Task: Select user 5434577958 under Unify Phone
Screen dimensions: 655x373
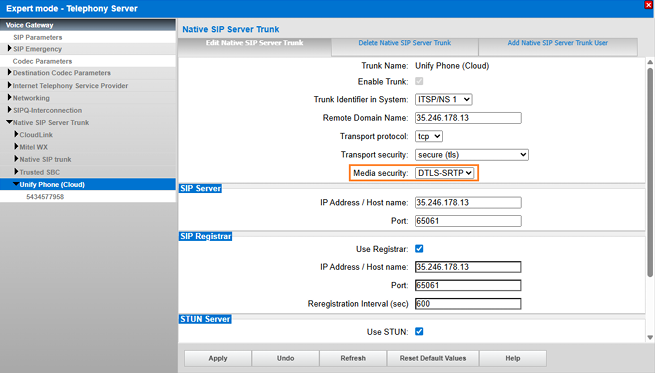Action: tap(45, 197)
